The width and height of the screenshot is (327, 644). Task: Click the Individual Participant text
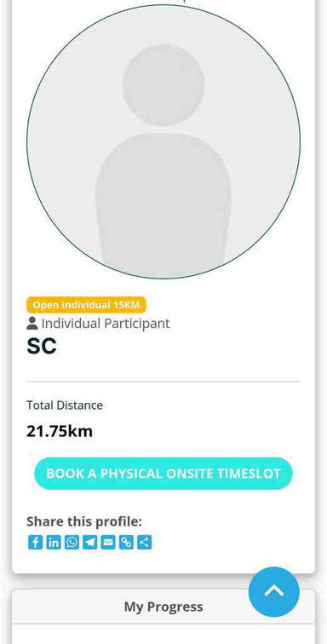point(106,323)
